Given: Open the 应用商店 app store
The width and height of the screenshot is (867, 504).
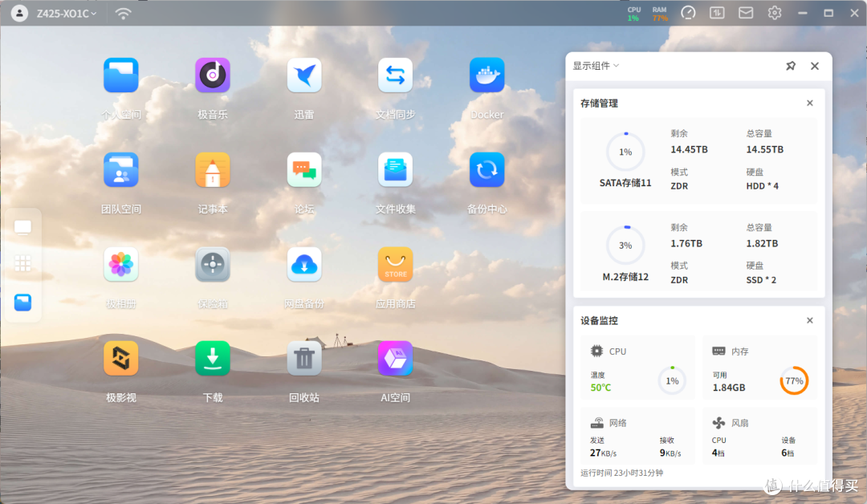Looking at the screenshot, I should (395, 264).
